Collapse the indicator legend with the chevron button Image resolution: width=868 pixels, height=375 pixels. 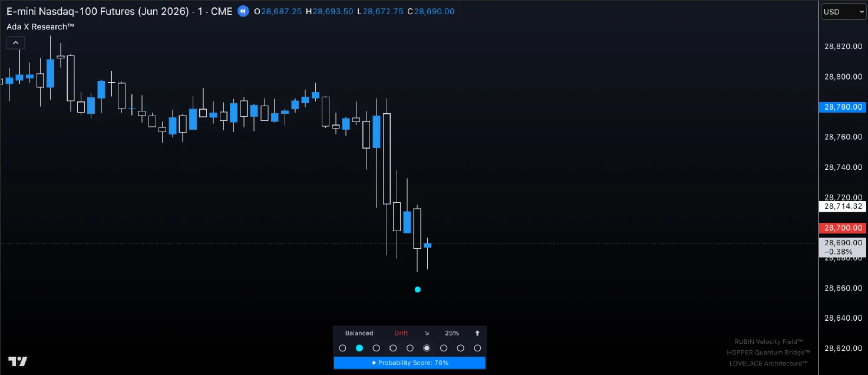15,42
